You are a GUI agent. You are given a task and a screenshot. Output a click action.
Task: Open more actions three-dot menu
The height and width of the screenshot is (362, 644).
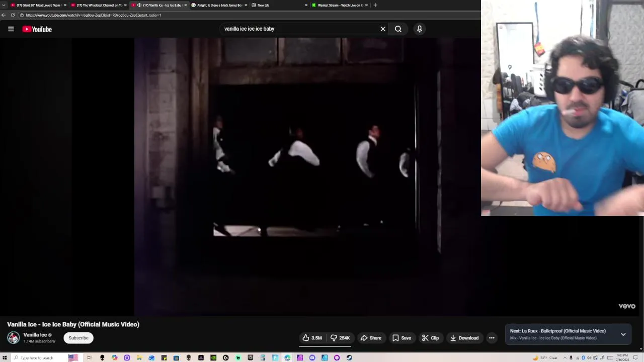click(x=492, y=338)
